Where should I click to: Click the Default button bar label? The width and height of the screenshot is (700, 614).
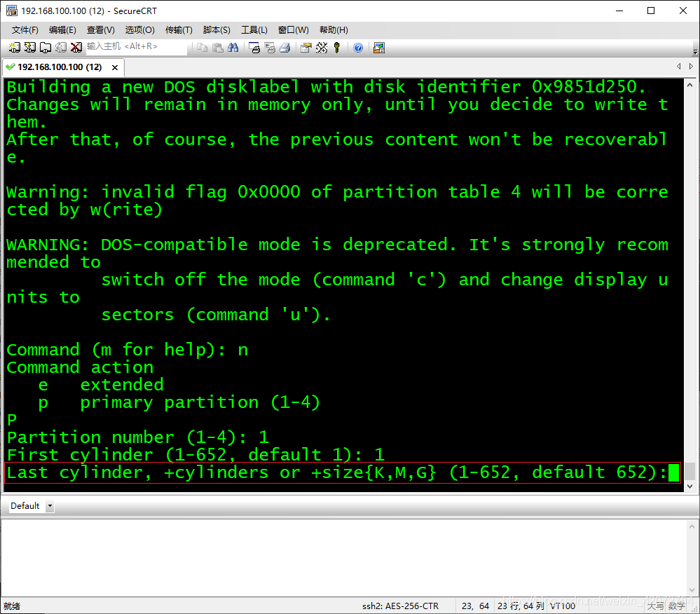(25, 506)
